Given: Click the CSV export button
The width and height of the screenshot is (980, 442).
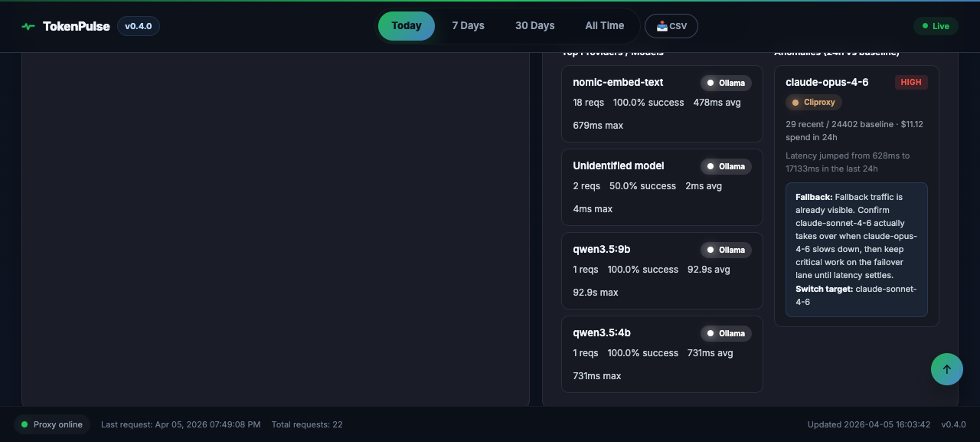Looking at the screenshot, I should [671, 25].
